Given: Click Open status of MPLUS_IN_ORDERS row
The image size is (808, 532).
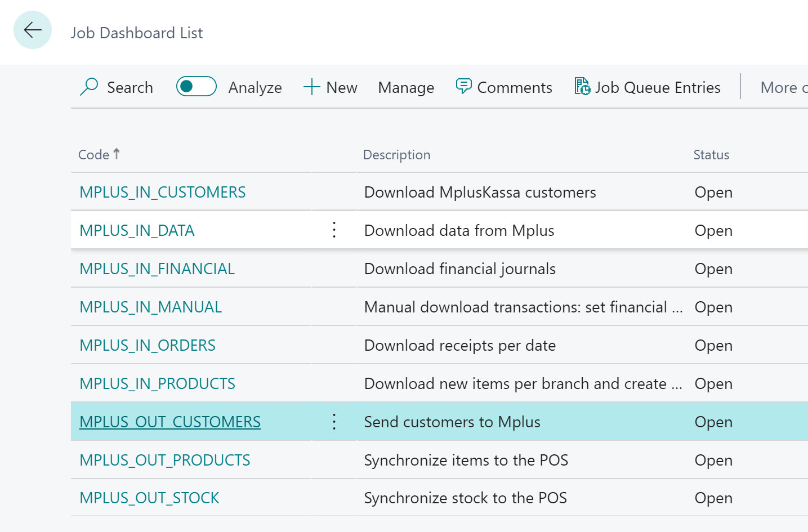Looking at the screenshot, I should click(x=713, y=346).
